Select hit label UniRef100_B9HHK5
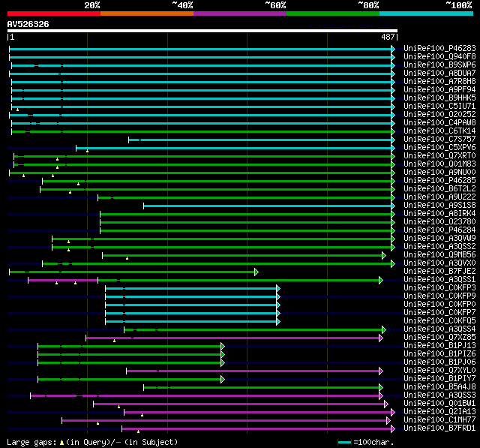Image resolution: width=480 pixels, height=448 pixels. [439, 98]
